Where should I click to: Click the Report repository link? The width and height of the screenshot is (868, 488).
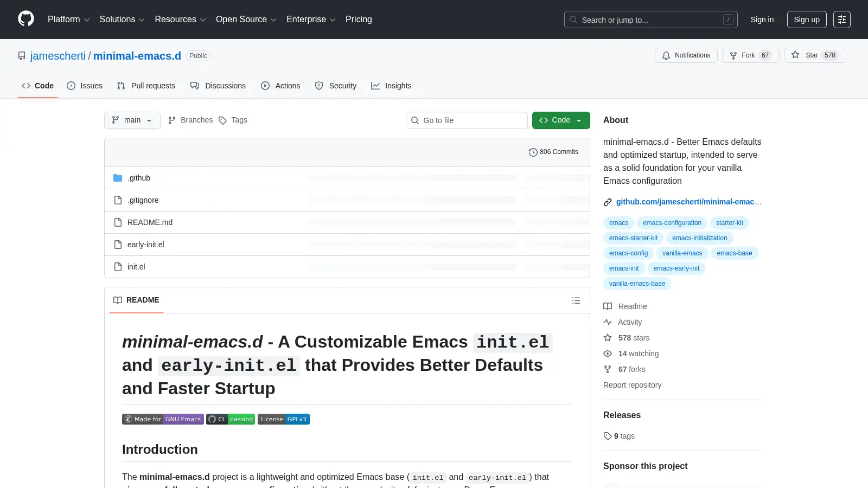(x=633, y=385)
